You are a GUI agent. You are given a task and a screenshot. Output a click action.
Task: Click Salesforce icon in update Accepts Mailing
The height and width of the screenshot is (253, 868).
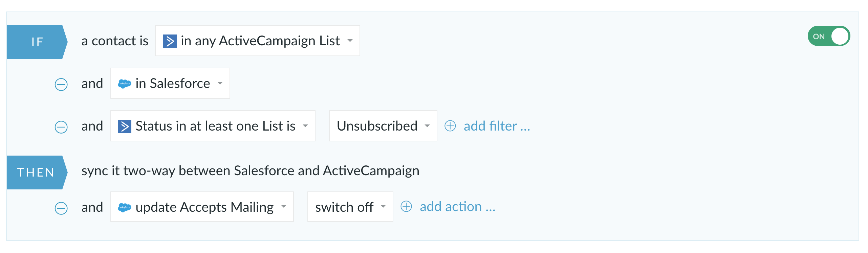pyautogui.click(x=125, y=207)
